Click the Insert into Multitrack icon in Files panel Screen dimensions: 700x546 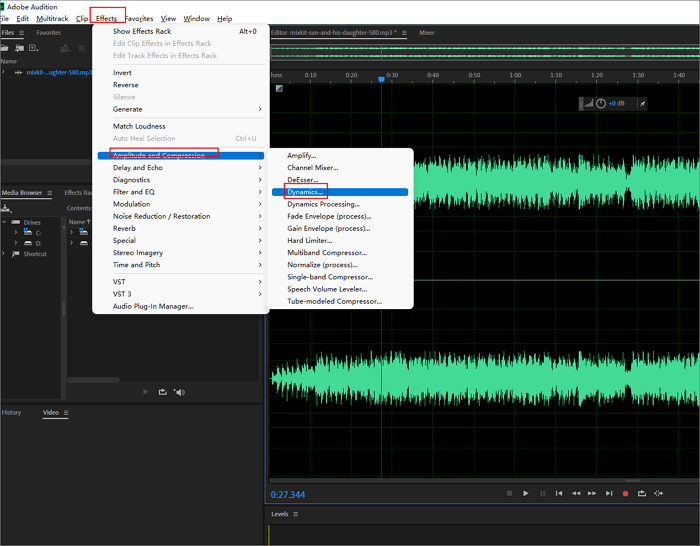tap(66, 48)
